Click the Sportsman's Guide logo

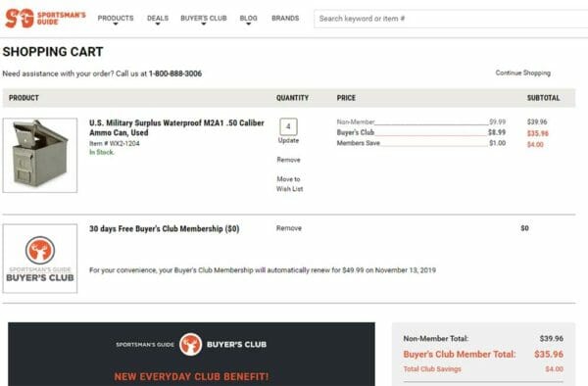tap(45, 18)
